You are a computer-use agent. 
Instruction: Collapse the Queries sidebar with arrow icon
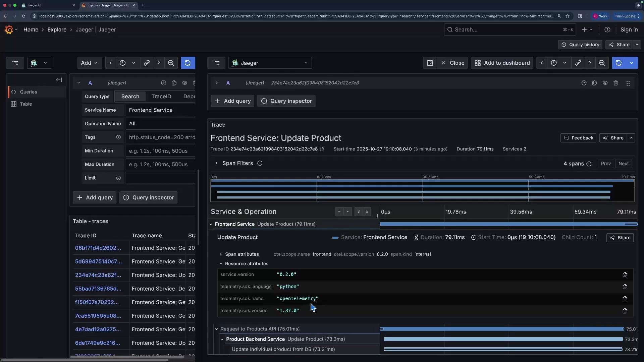pos(59,80)
